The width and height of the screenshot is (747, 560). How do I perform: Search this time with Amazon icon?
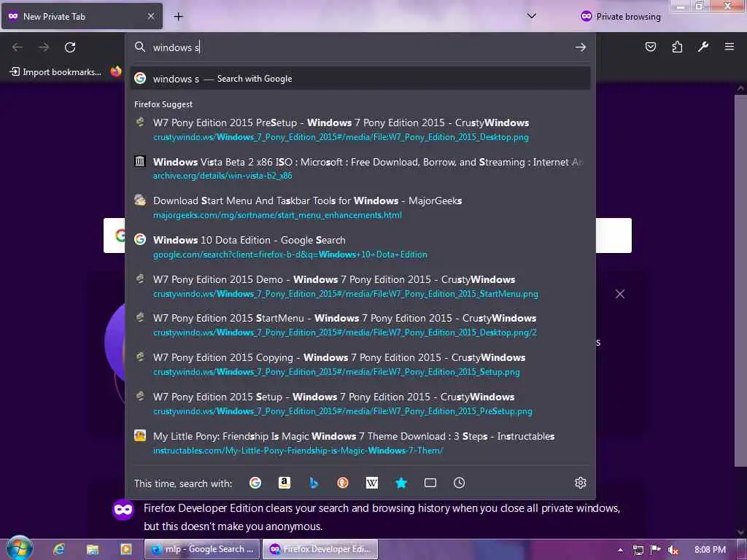tap(285, 483)
